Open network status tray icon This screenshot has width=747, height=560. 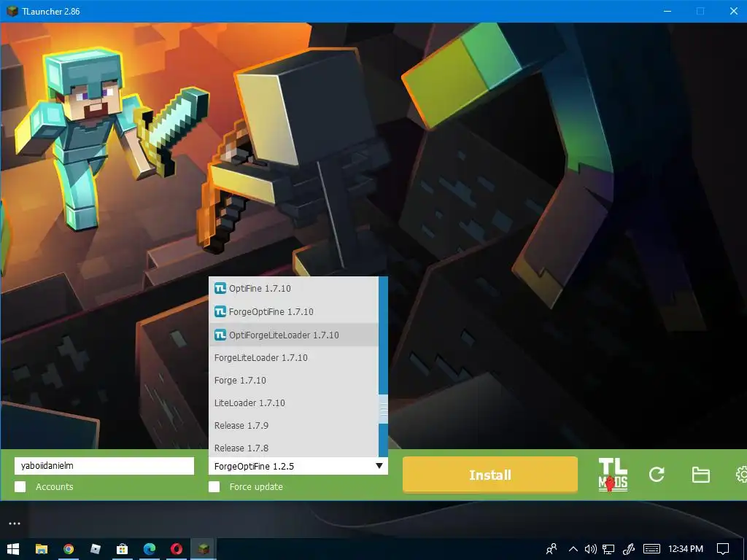click(608, 549)
